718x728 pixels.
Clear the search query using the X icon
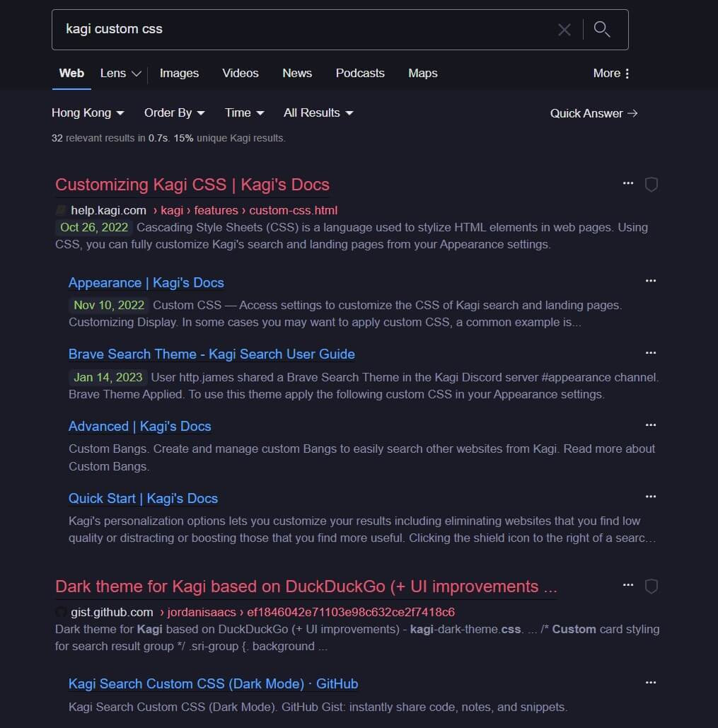(x=564, y=29)
